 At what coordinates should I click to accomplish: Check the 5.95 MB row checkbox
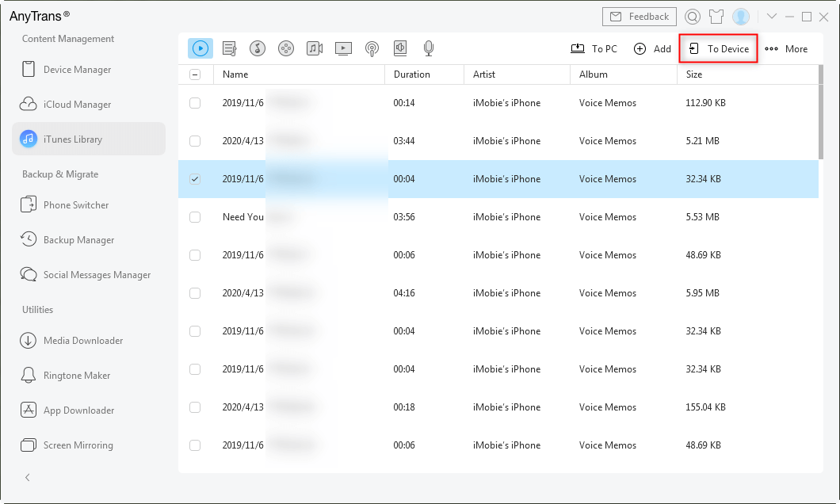[195, 293]
